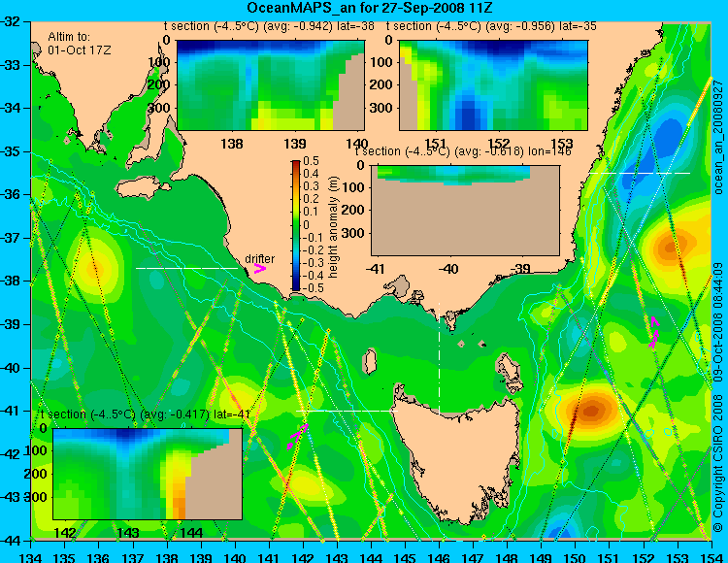Image resolution: width=728 pixels, height=563 pixels.
Task: Click the 't section' heading ending lon=146
Action: 463,151
